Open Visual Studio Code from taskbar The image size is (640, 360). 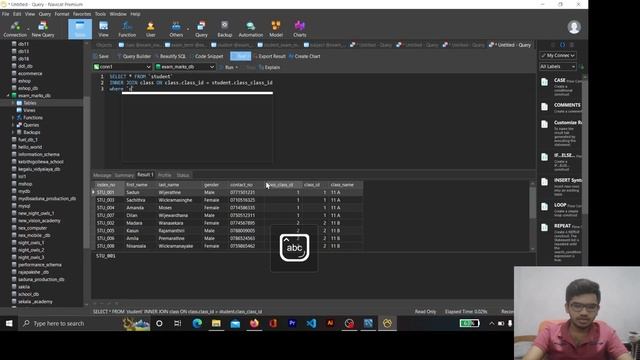click(x=311, y=323)
